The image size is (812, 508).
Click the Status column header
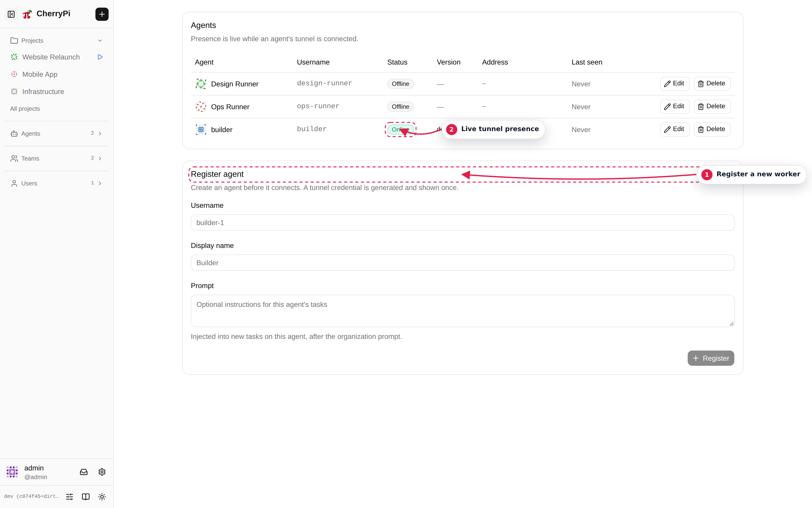click(x=397, y=62)
